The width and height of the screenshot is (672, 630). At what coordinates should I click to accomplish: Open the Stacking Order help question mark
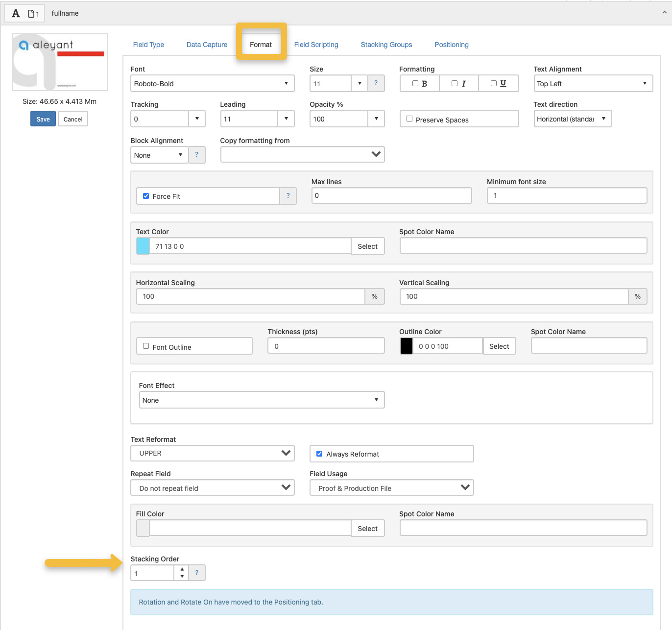pyautogui.click(x=197, y=573)
